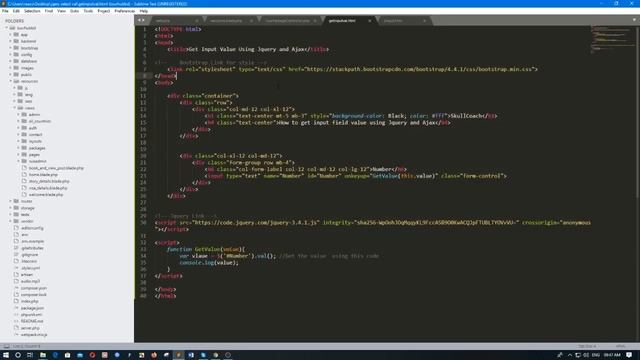Open File Explorer from the taskbar
This screenshot has width=640, height=360.
point(42,355)
